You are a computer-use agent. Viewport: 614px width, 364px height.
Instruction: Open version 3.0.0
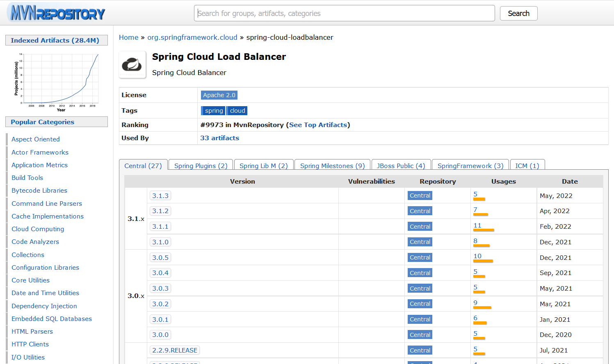point(160,335)
